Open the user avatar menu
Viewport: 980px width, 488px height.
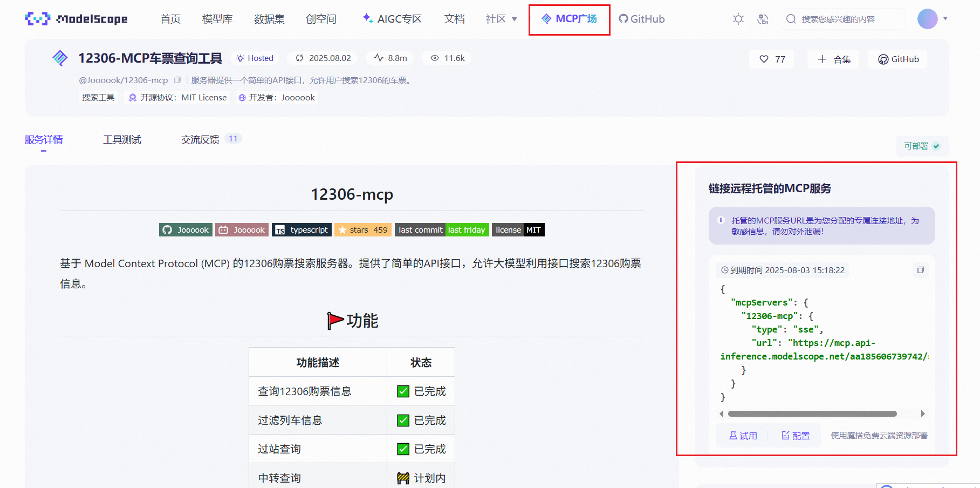coord(927,19)
